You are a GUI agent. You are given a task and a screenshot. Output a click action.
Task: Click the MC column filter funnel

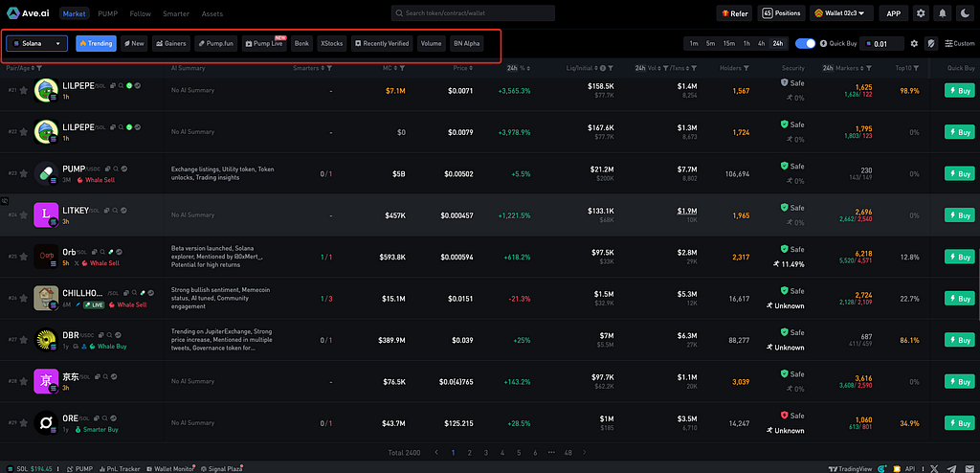coord(402,68)
